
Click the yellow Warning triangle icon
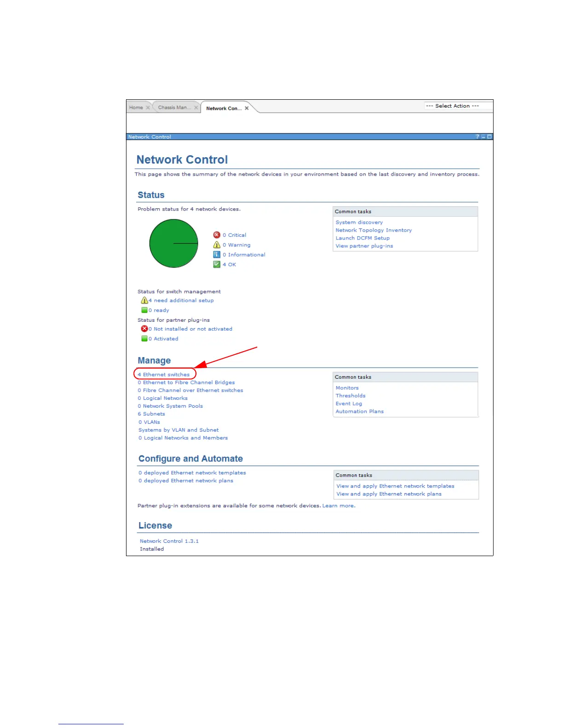pyautogui.click(x=217, y=245)
